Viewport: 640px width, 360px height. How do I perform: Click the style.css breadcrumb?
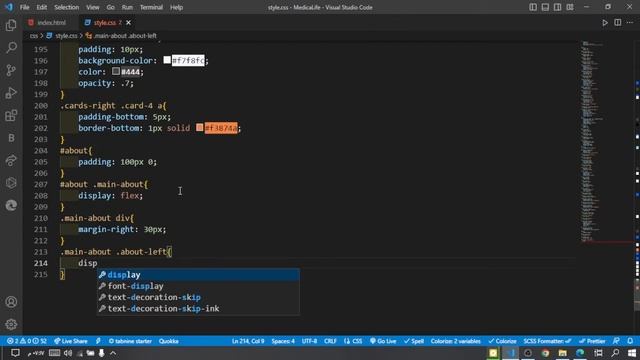(x=65, y=36)
